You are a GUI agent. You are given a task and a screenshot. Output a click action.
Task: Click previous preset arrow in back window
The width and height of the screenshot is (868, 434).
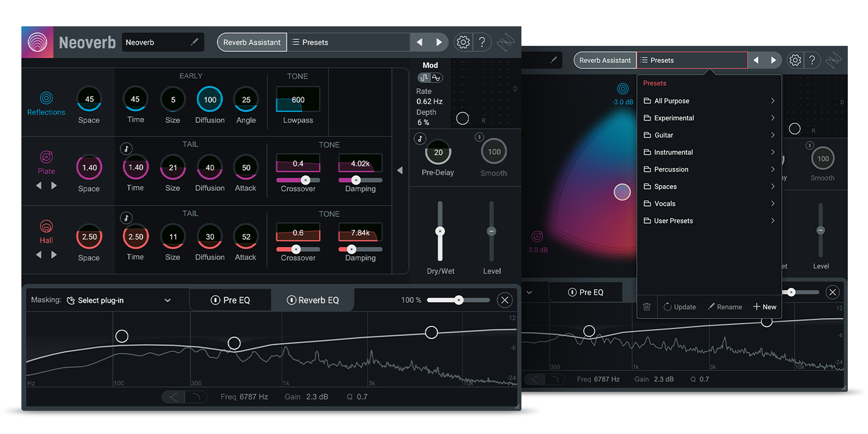pos(756,60)
